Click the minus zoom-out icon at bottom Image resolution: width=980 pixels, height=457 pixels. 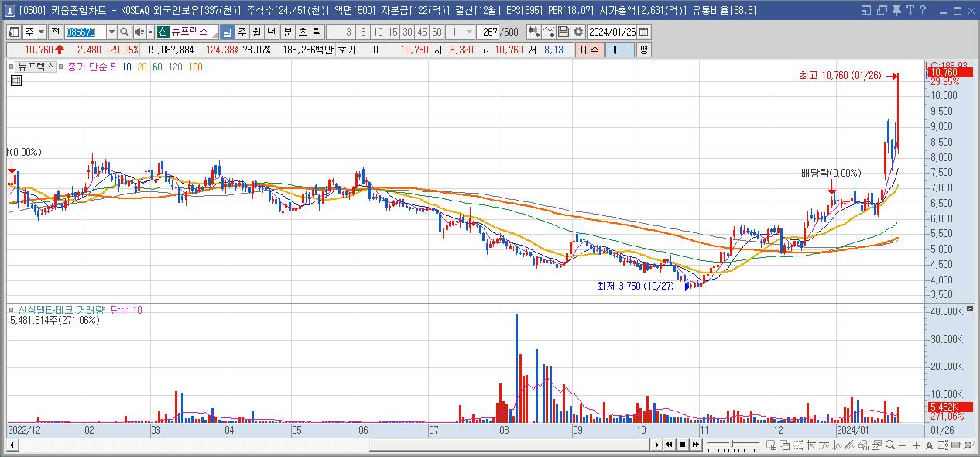point(903,445)
